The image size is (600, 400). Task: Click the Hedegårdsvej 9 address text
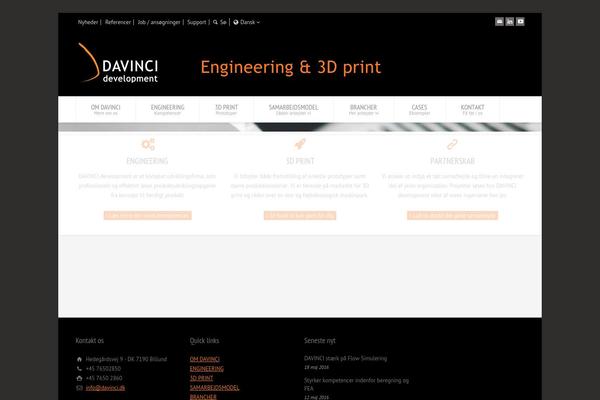(x=126, y=359)
